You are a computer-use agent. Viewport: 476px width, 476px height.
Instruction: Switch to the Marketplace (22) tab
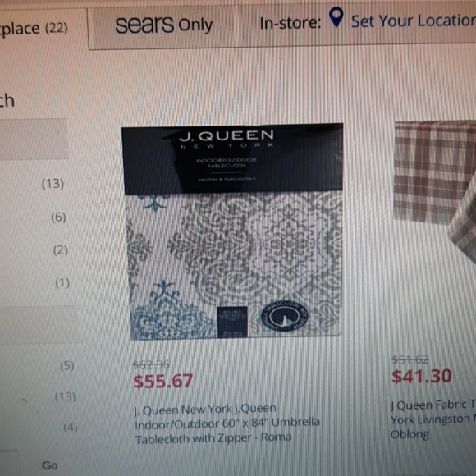pos(34,29)
